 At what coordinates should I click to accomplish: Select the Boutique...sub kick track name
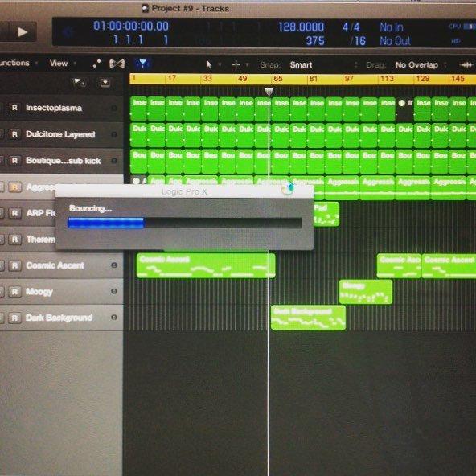click(64, 161)
